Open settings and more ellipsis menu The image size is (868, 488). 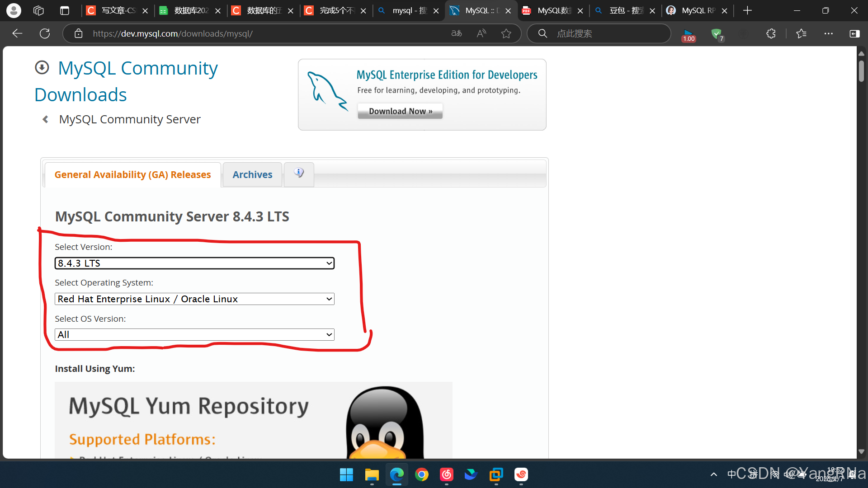828,33
